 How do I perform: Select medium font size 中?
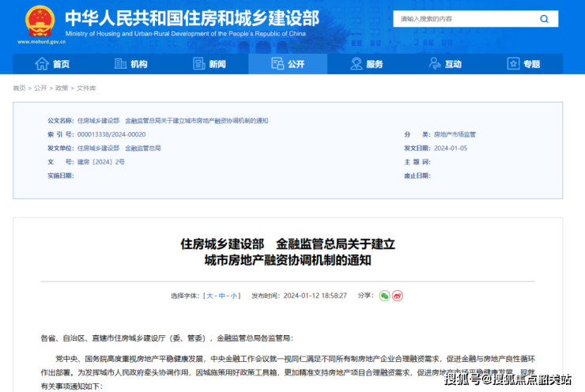pos(222,296)
